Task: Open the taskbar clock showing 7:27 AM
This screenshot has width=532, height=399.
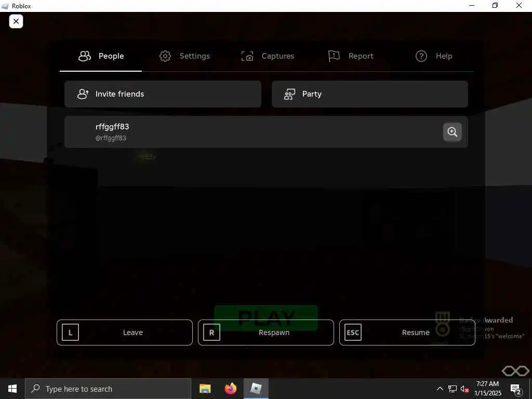Action: pyautogui.click(x=487, y=389)
